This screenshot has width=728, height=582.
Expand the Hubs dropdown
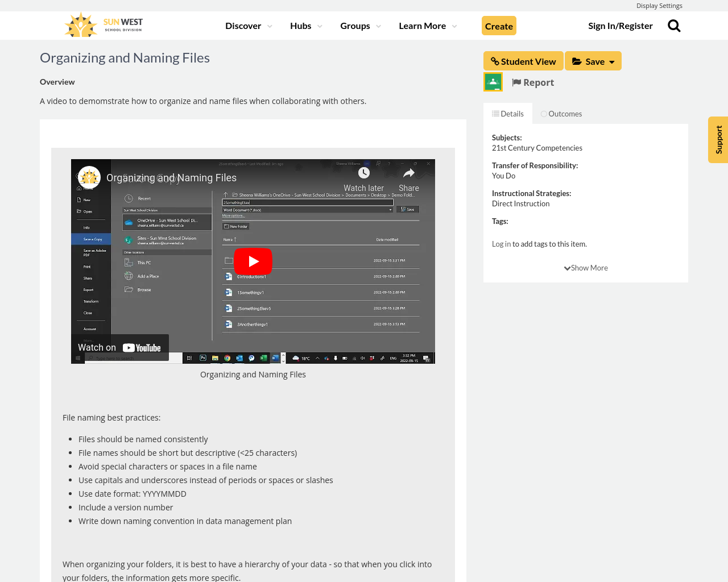pos(306,26)
